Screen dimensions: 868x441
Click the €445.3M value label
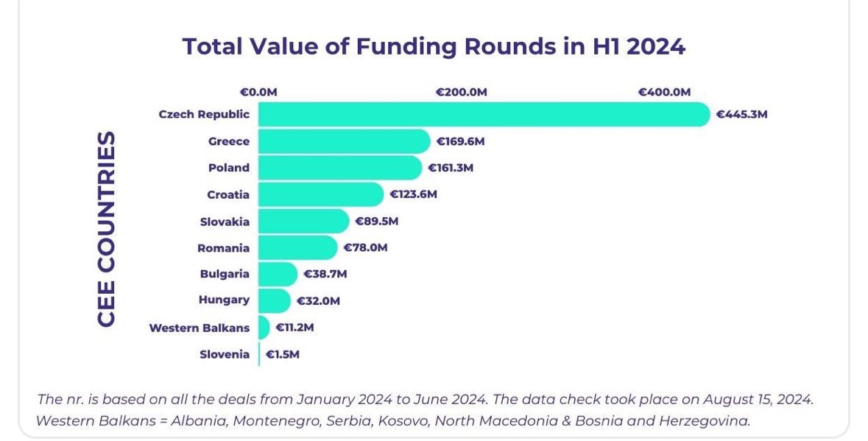point(742,115)
